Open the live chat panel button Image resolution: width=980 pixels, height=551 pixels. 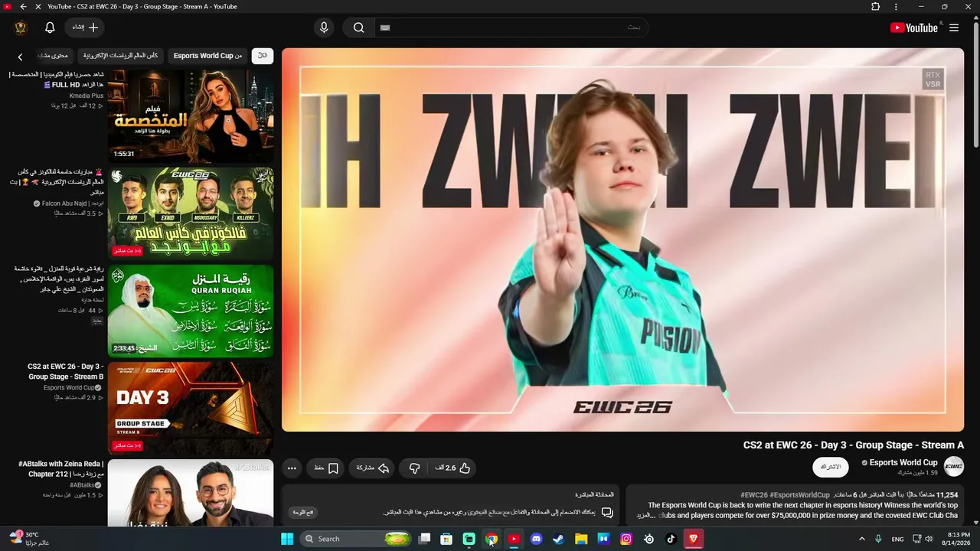tap(303, 512)
